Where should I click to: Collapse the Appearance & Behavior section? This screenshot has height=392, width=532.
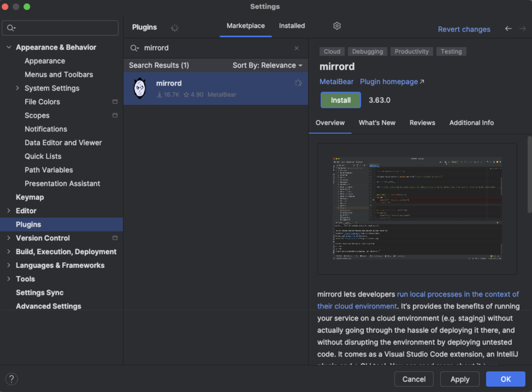9,47
